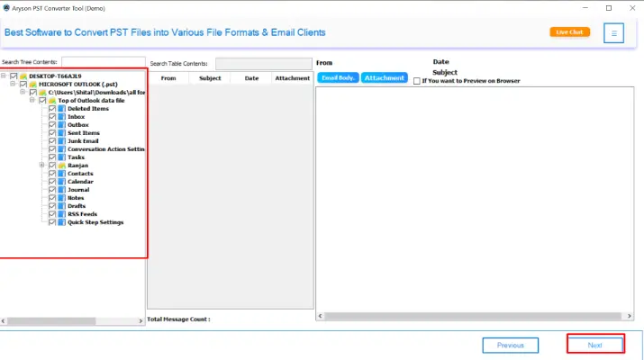Screen dimensions: 644x360
Task: Click the RSS Feeds folder icon
Action: [x=62, y=214]
